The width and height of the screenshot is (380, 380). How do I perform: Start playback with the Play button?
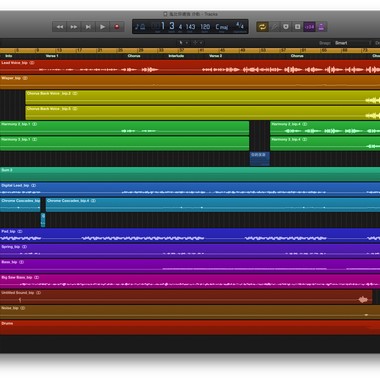[103, 27]
